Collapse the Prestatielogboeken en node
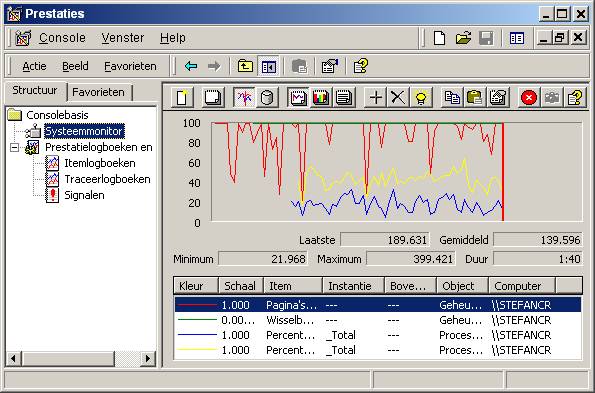This screenshot has height=393, width=595. 14,147
